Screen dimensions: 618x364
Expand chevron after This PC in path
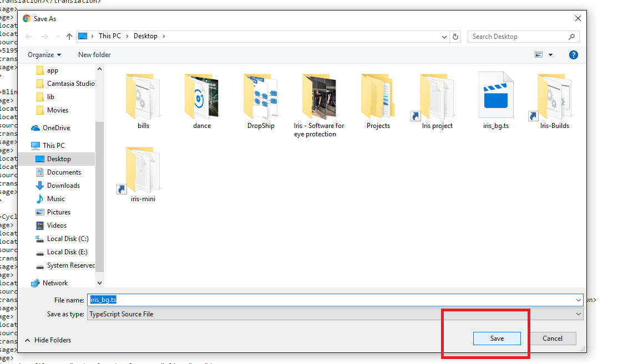pyautogui.click(x=127, y=36)
